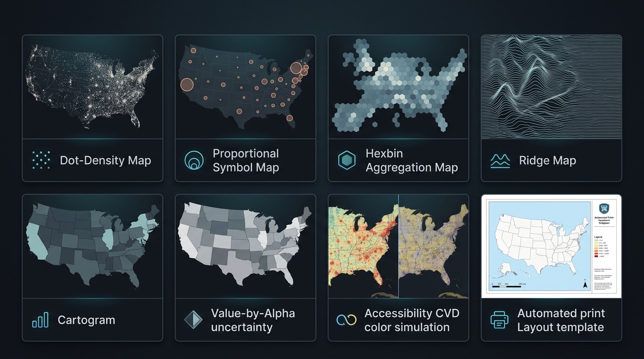The width and height of the screenshot is (644, 359).
Task: Click the Automated print printer icon
Action: pyautogui.click(x=499, y=320)
